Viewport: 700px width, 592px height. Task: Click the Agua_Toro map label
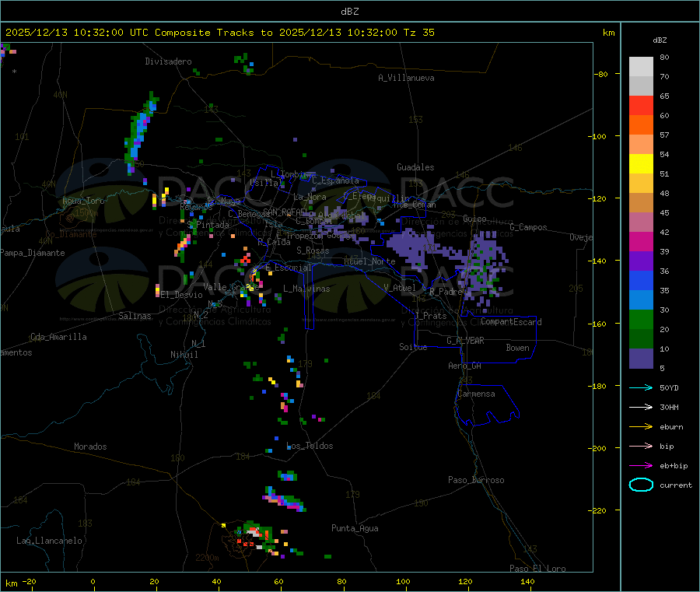coord(83,201)
